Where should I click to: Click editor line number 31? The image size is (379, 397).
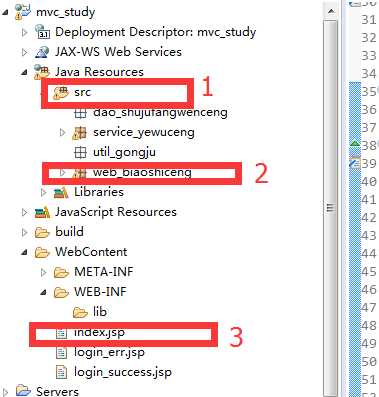point(369,20)
